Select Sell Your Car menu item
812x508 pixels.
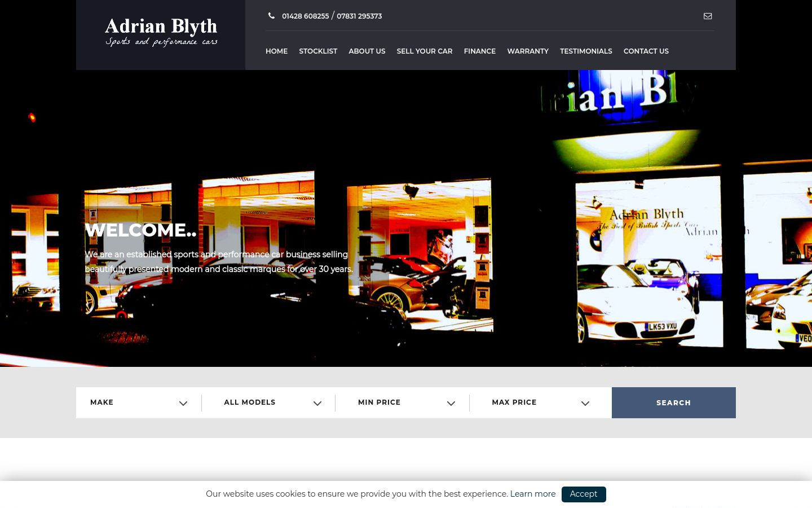click(x=425, y=51)
